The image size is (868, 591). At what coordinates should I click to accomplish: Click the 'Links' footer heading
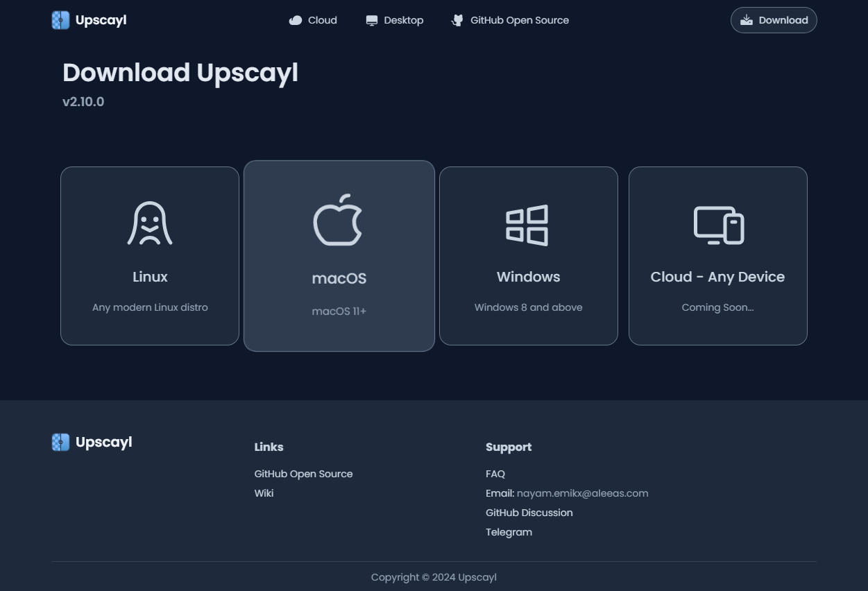click(x=269, y=447)
